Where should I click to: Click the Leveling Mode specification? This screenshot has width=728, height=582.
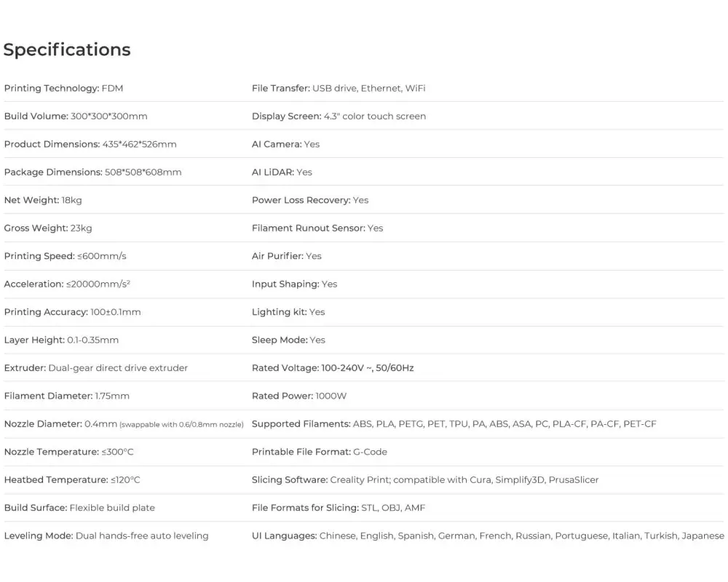pos(106,536)
